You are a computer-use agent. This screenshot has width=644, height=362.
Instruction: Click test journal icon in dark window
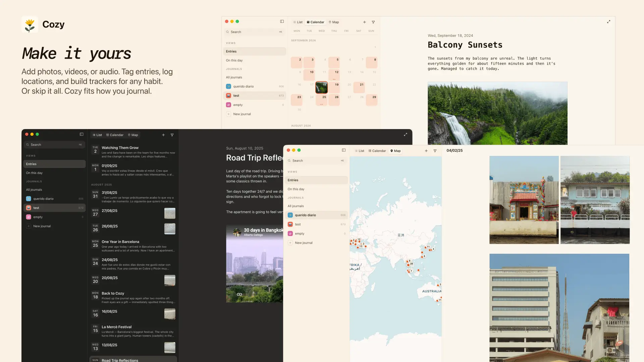coord(29,208)
